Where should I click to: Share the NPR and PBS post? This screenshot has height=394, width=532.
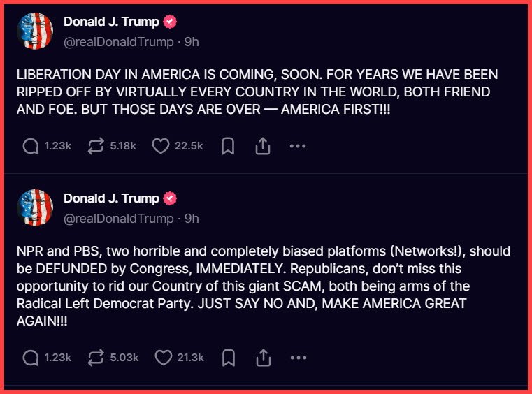coord(263,358)
